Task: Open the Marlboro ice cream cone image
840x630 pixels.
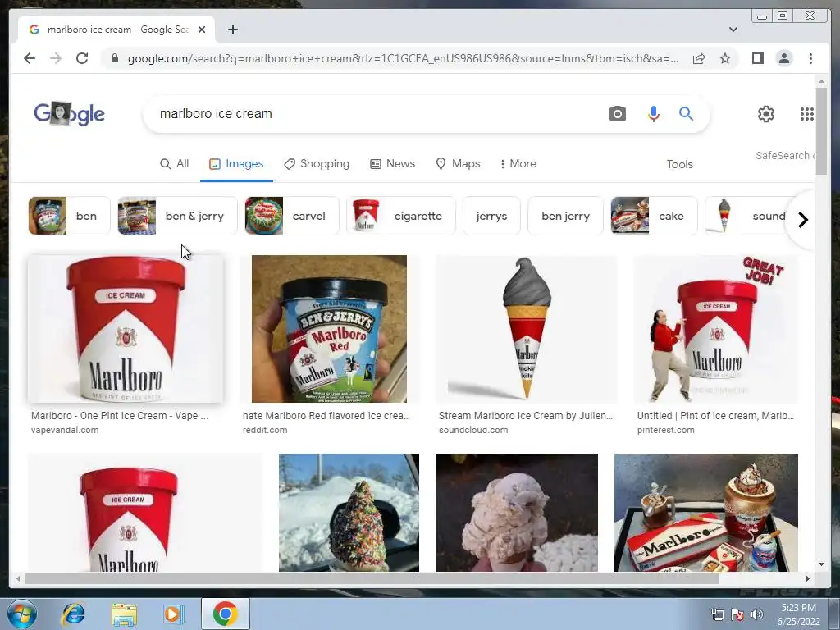Action: click(x=526, y=328)
